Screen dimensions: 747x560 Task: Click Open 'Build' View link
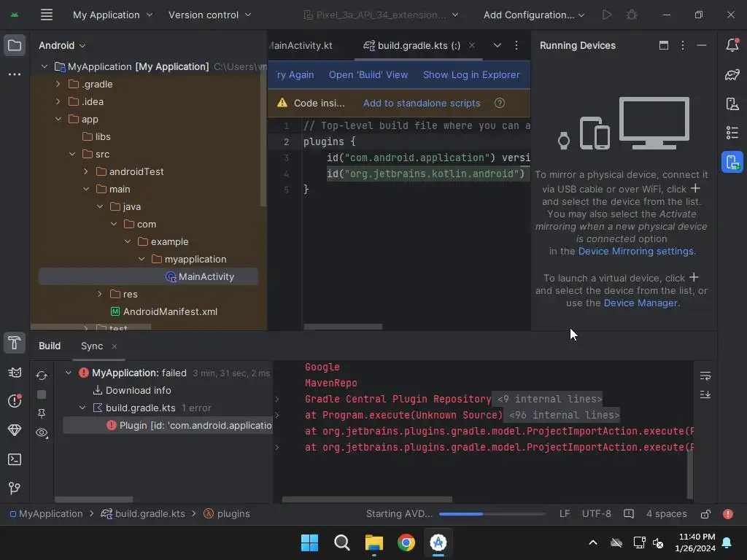click(368, 75)
